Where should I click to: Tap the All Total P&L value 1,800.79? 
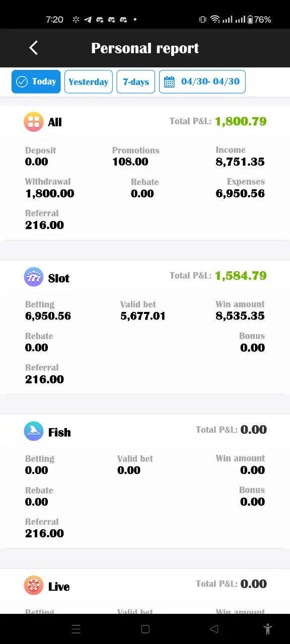click(241, 121)
